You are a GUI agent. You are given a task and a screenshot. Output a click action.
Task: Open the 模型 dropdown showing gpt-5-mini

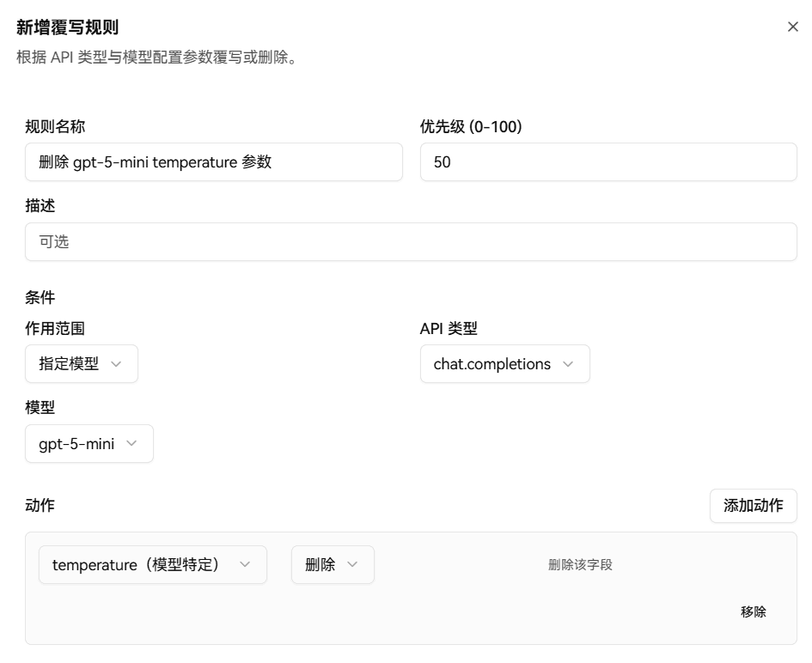point(89,444)
